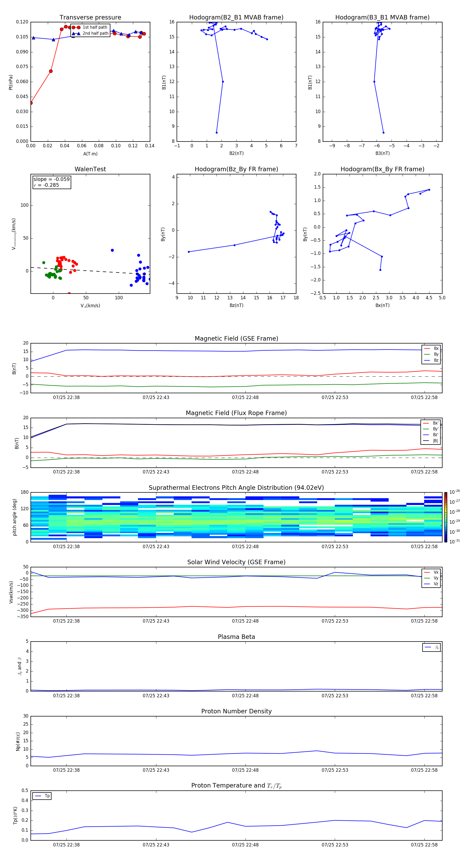Select the "2nd half path" legend entry

(x=90, y=33)
